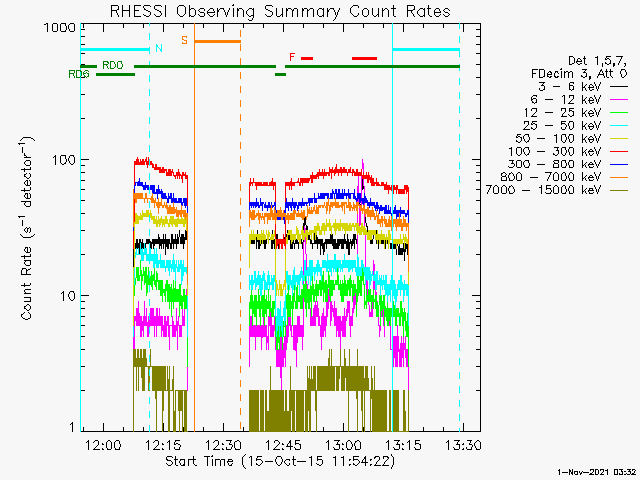Click the orange S flag label

(184, 41)
